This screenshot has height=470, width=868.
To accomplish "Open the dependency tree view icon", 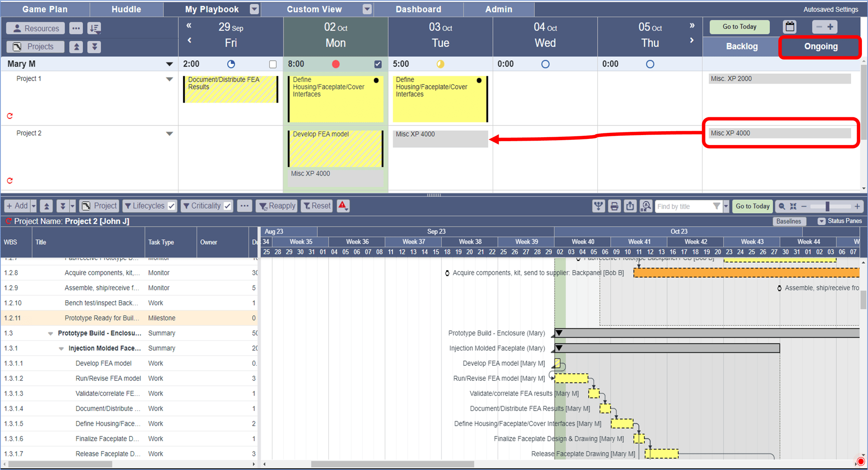I will click(x=598, y=206).
